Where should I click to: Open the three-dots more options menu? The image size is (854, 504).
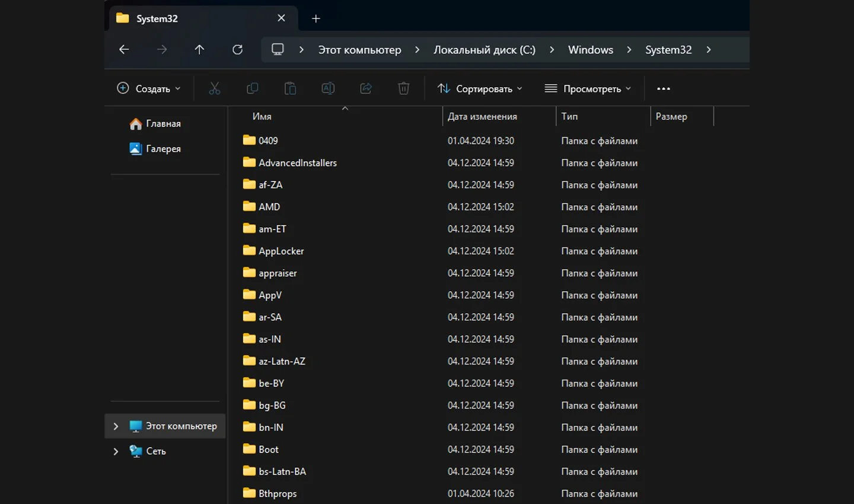pyautogui.click(x=664, y=88)
